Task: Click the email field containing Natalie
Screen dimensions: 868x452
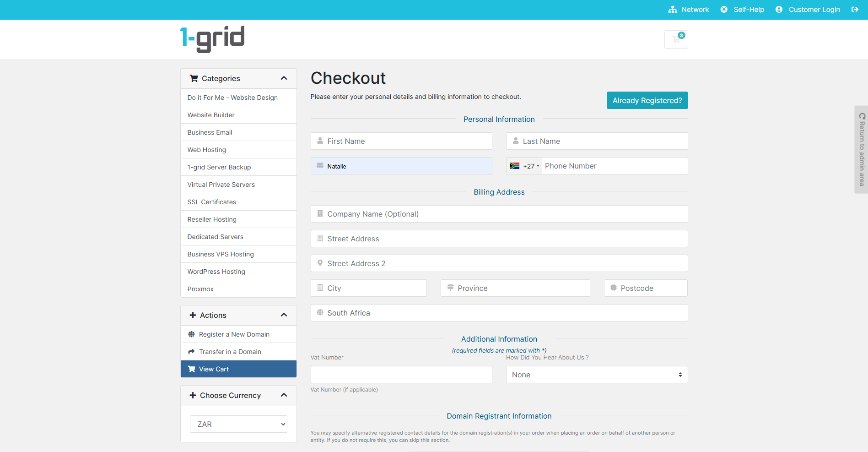Action: [x=401, y=166]
